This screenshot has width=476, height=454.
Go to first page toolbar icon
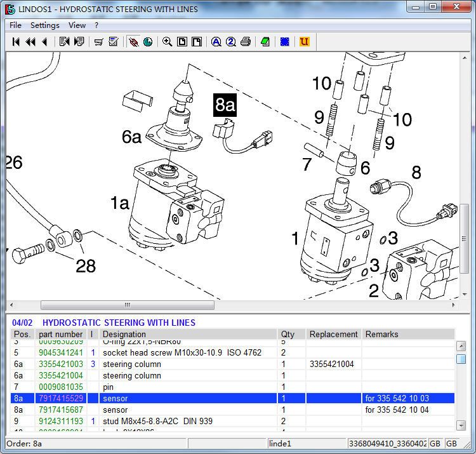(x=16, y=42)
